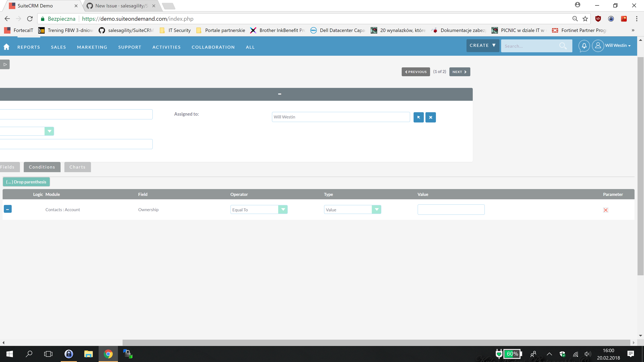Click the minus toggle on the condition row

pyautogui.click(x=7, y=209)
